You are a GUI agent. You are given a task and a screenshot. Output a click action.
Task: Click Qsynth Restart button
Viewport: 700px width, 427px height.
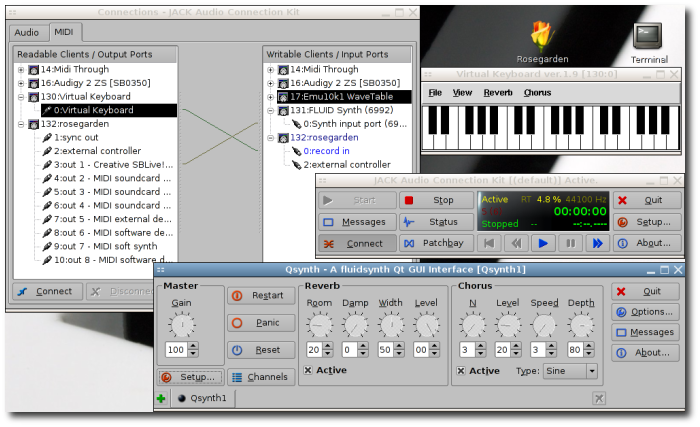pyautogui.click(x=261, y=295)
